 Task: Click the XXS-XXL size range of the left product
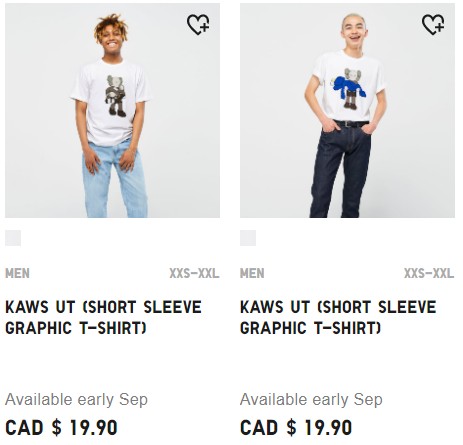point(194,273)
